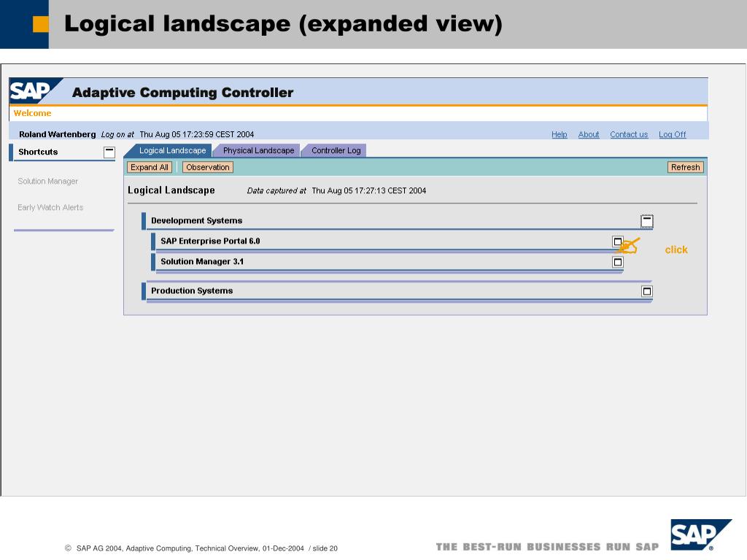Click the Welcome heading

click(32, 113)
